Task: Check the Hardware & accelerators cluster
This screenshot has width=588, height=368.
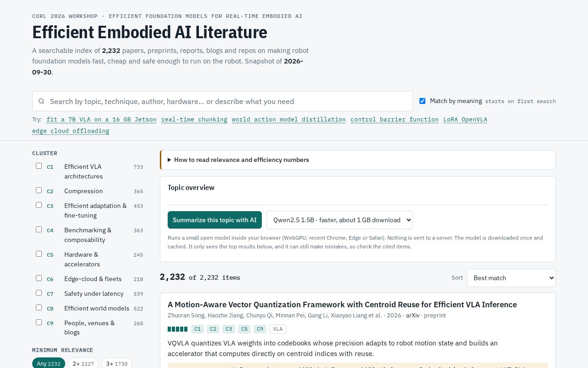Action: tap(39, 254)
